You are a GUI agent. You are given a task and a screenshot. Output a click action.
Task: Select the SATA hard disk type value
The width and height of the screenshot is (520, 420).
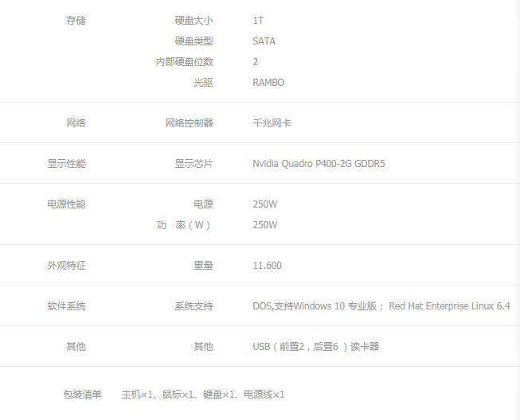[264, 41]
